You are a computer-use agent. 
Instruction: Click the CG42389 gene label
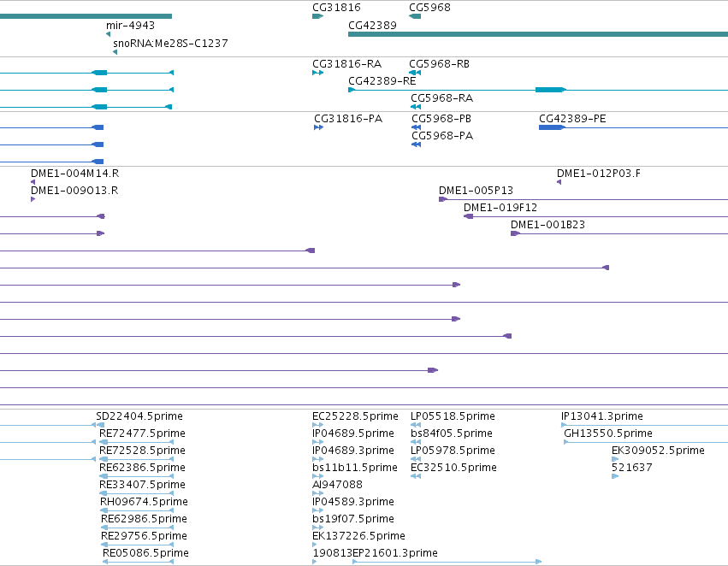click(x=372, y=26)
